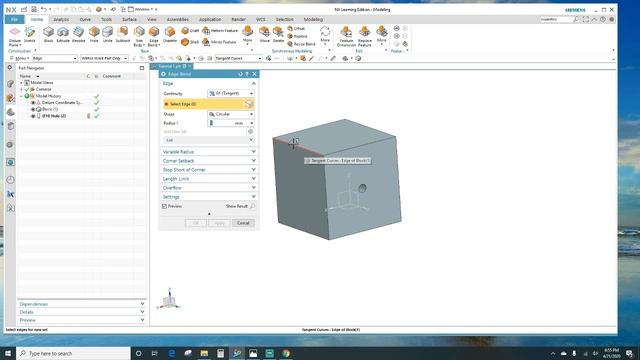Expand the Corner Setback section

tap(209, 160)
